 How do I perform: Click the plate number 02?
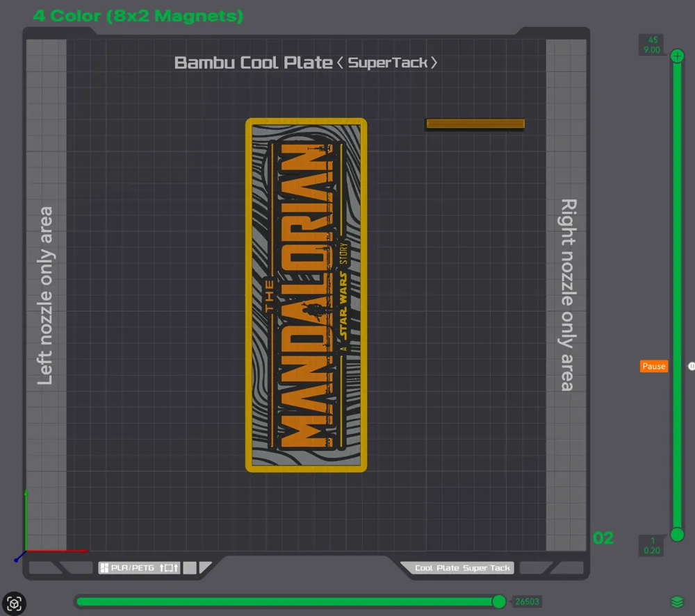(x=603, y=538)
